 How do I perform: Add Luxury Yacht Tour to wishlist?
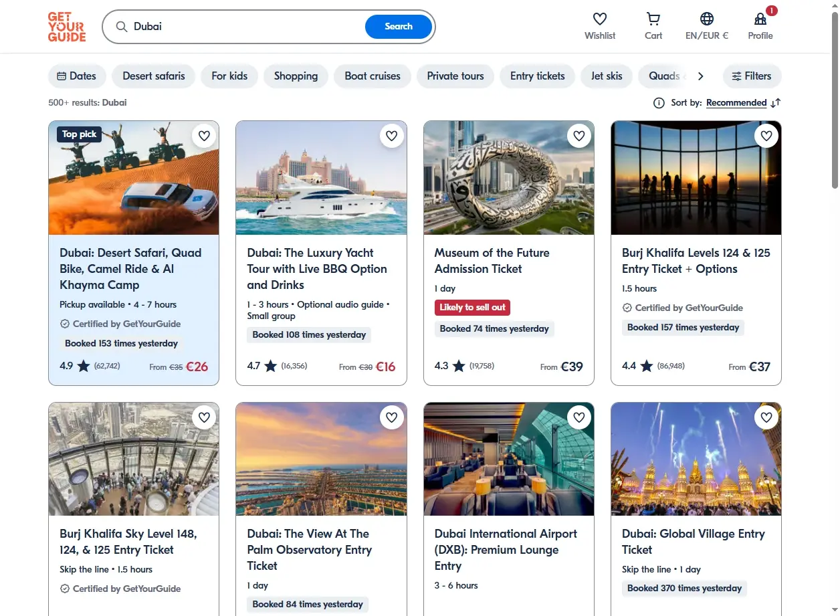[x=392, y=136]
